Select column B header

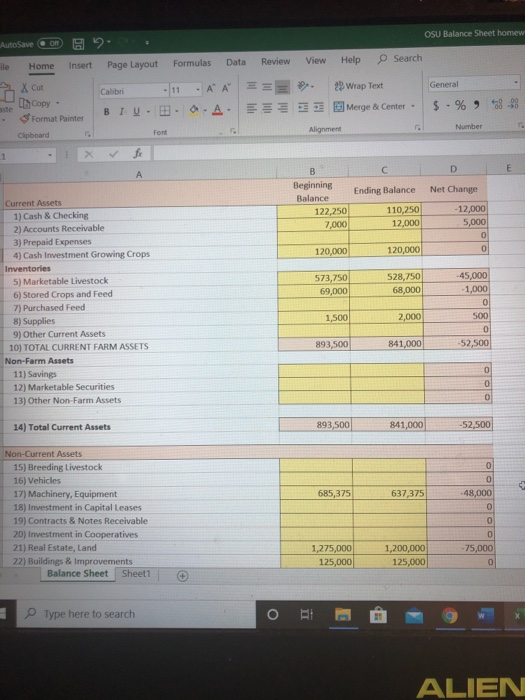312,171
